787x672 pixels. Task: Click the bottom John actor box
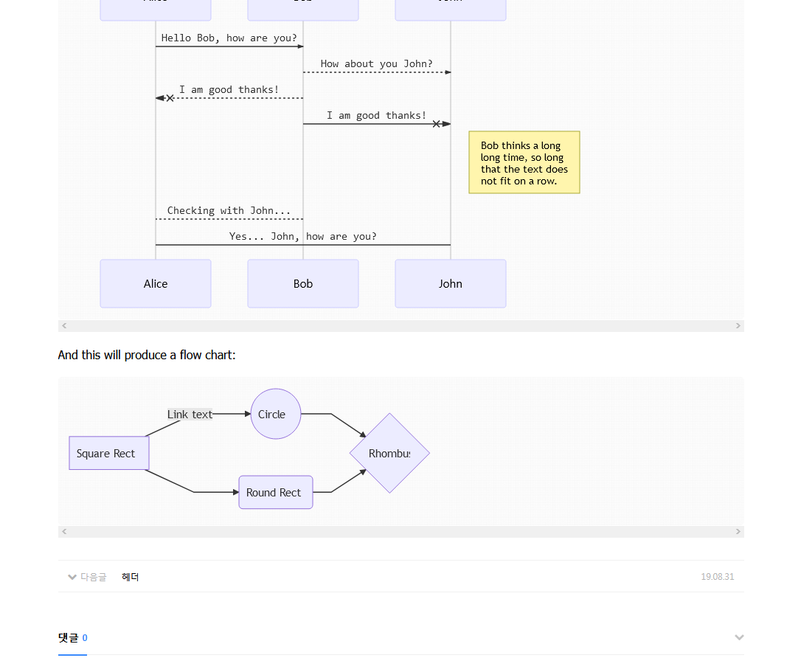(451, 283)
